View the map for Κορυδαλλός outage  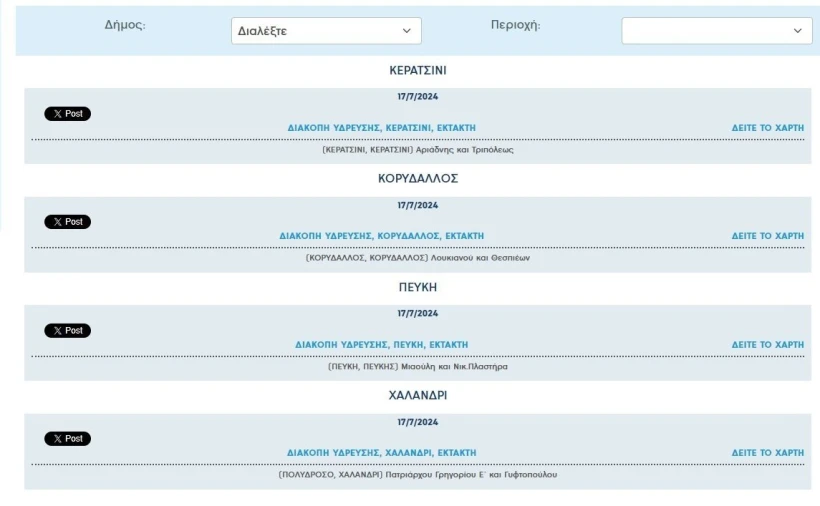tap(767, 236)
